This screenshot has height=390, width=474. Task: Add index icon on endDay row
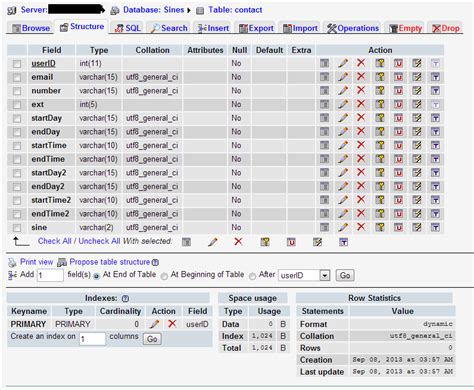417,131
